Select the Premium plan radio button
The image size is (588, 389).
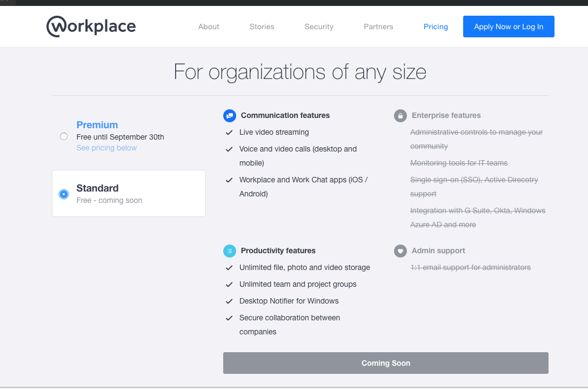(64, 136)
